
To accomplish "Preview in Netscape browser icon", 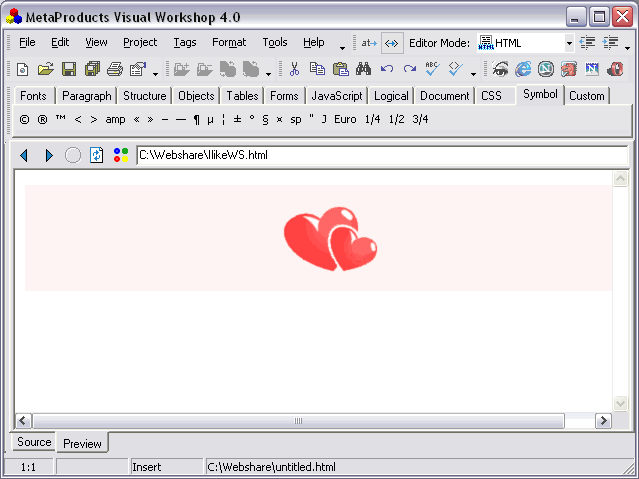I will [546, 69].
